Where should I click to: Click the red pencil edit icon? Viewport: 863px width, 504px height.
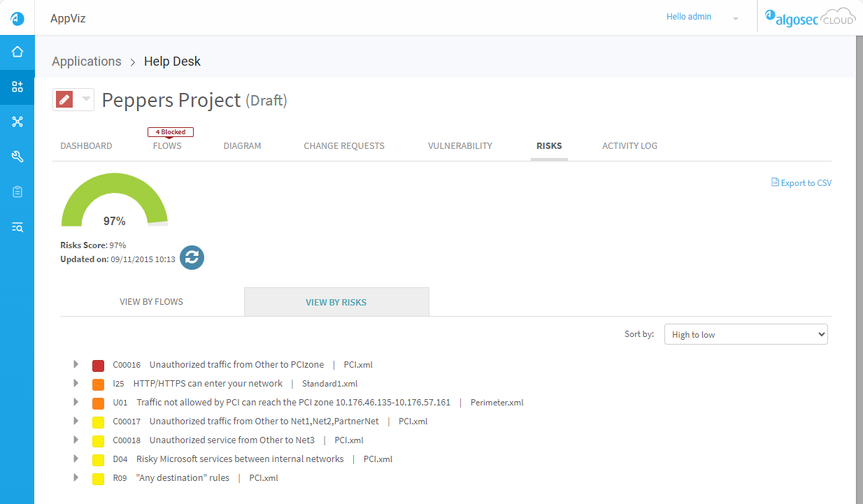pos(64,100)
